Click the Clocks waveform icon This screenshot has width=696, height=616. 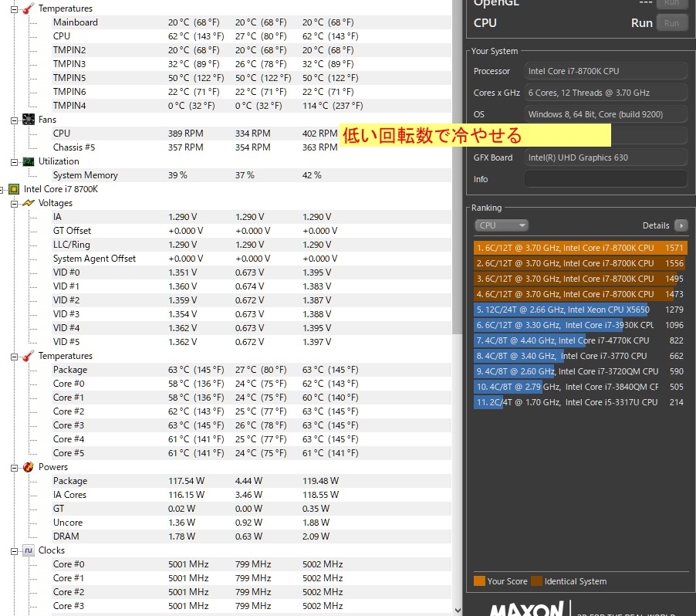pos(29,550)
